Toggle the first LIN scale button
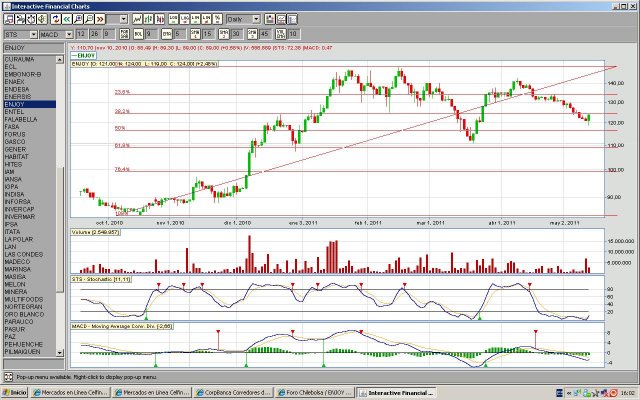 [x=196, y=19]
